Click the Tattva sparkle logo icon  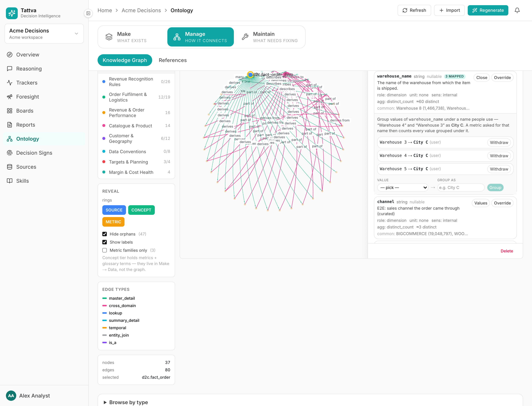coord(12,13)
